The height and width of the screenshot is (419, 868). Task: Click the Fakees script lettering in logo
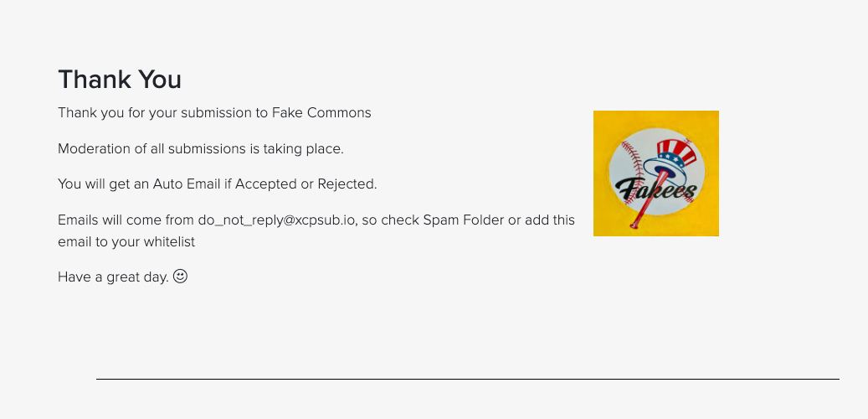pos(657,190)
